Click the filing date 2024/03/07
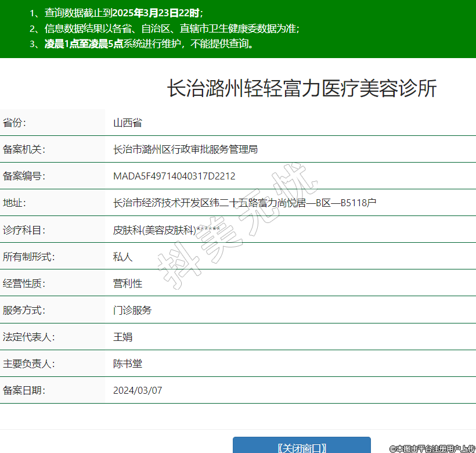 (138, 390)
